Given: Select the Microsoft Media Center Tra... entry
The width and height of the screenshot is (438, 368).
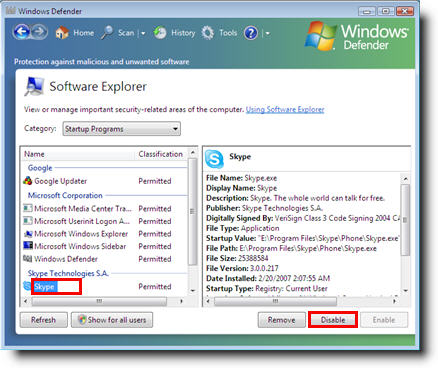Looking at the screenshot, I should (x=83, y=209).
